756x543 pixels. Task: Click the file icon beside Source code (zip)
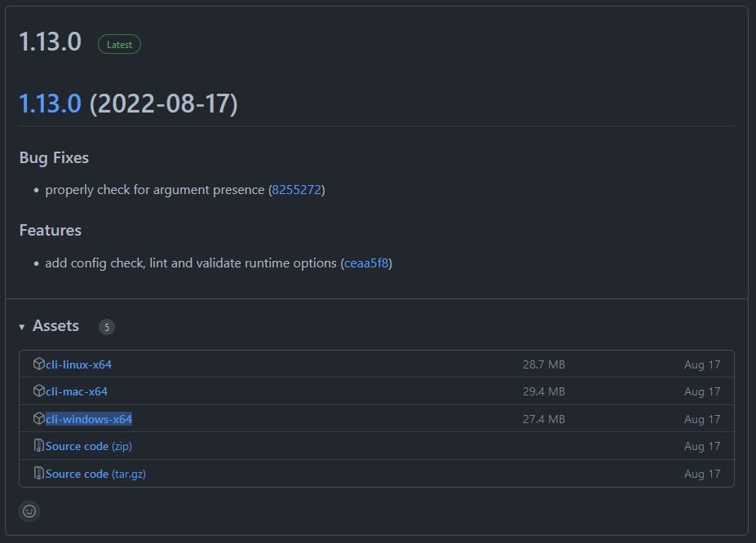(x=40, y=446)
